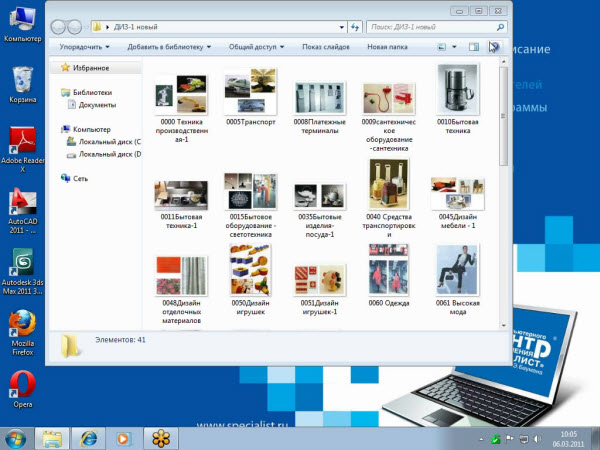Open the Корзина recycle bin icon
This screenshot has width=600, height=450.
coord(22,80)
